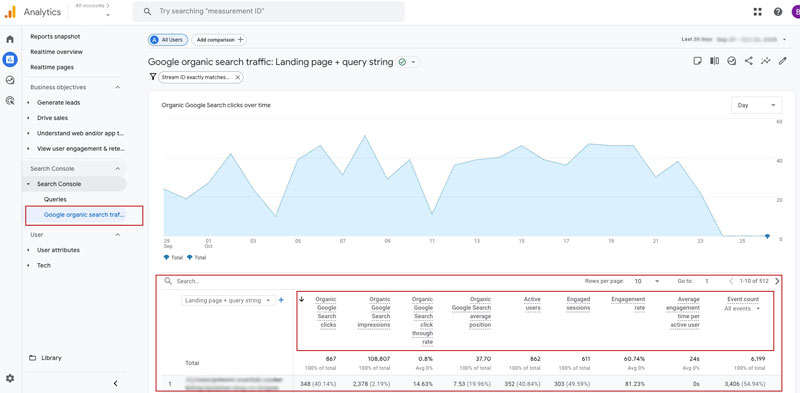Share this report icon
Viewport: 800px width, 393px height.
point(748,61)
